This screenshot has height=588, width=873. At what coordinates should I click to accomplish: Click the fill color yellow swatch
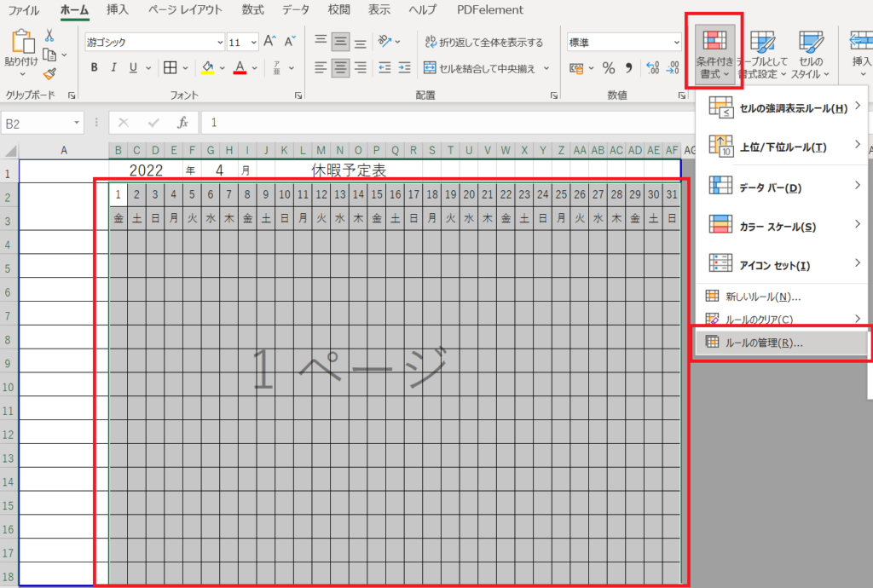(x=207, y=68)
